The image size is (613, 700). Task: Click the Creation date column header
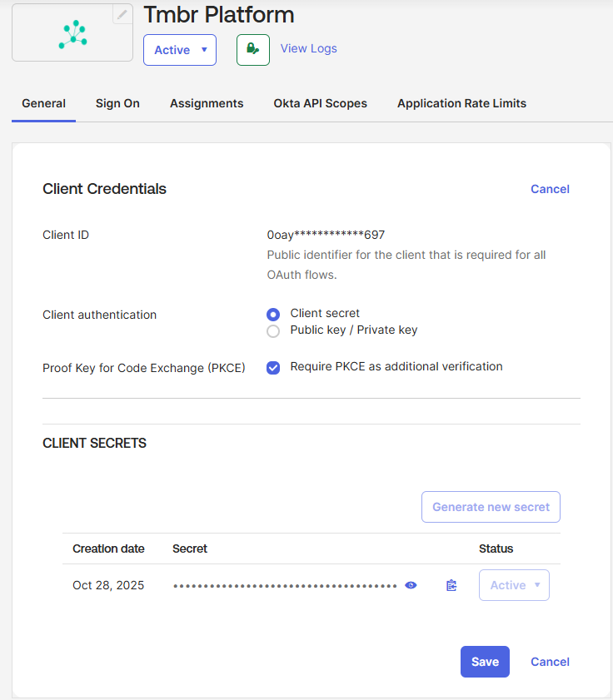[x=108, y=549]
